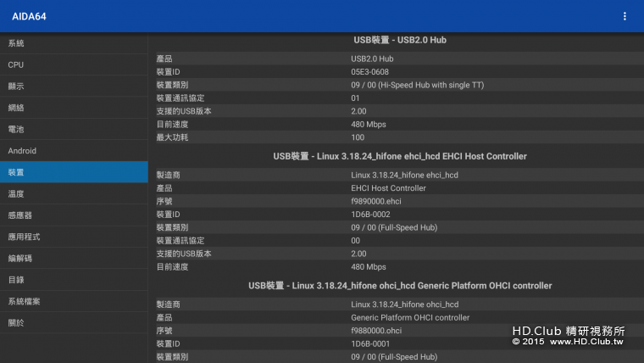Select the 'USB裝置 - USB2.0 Hub' header

(400, 40)
